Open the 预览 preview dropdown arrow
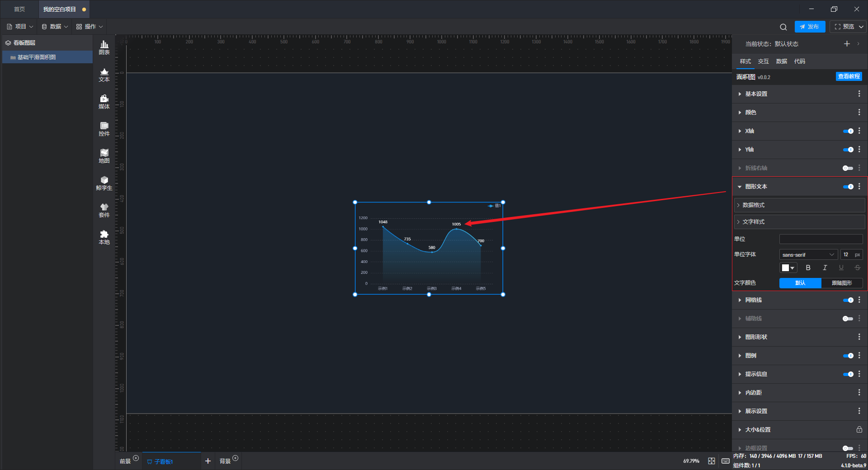Screen dimensions: 868x470 pyautogui.click(x=861, y=27)
